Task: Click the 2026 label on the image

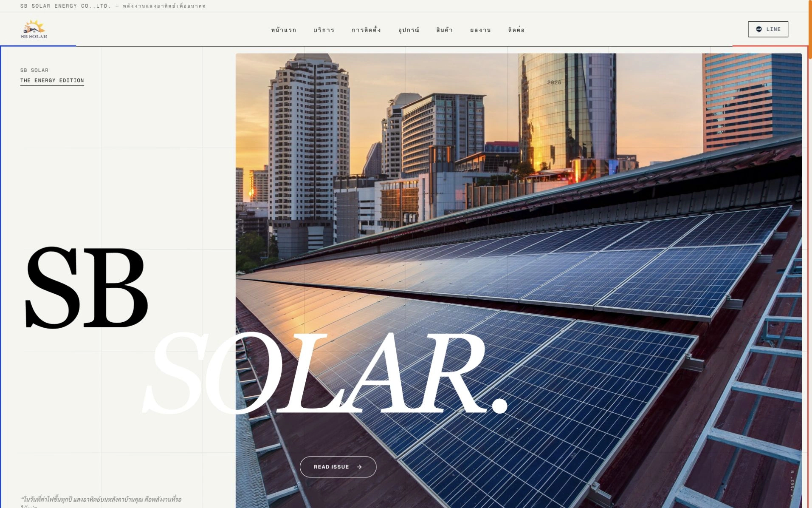Action: click(554, 82)
